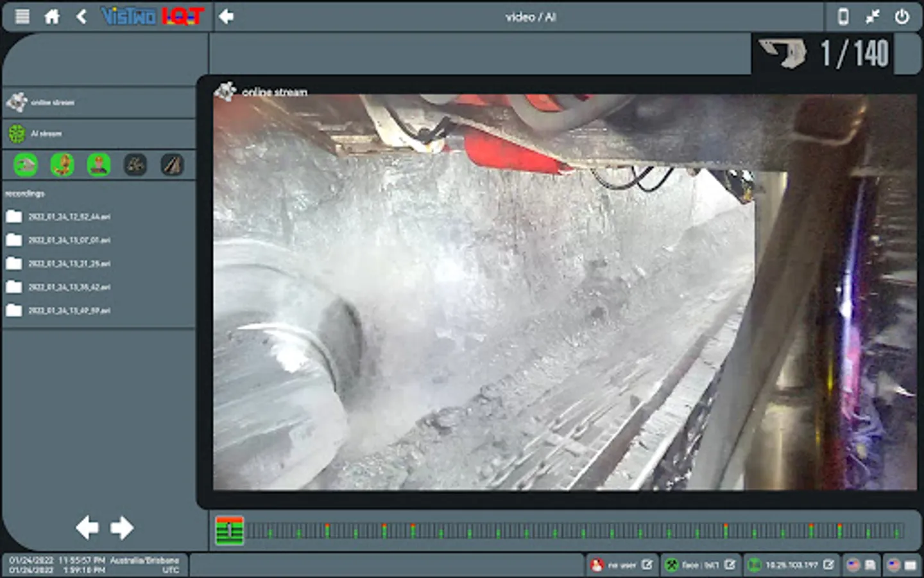Click the live video stream view
This screenshot has width=924, height=578.
pos(565,292)
